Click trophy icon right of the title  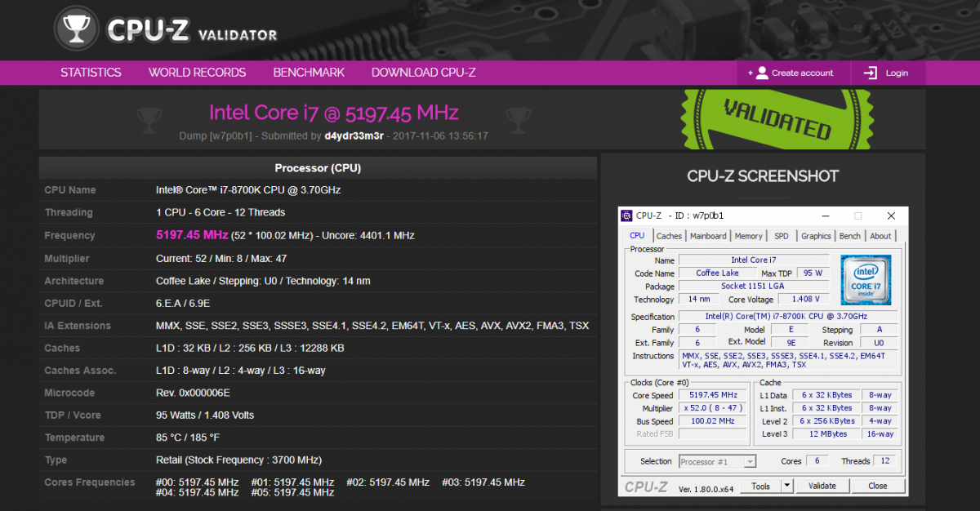coord(519,119)
